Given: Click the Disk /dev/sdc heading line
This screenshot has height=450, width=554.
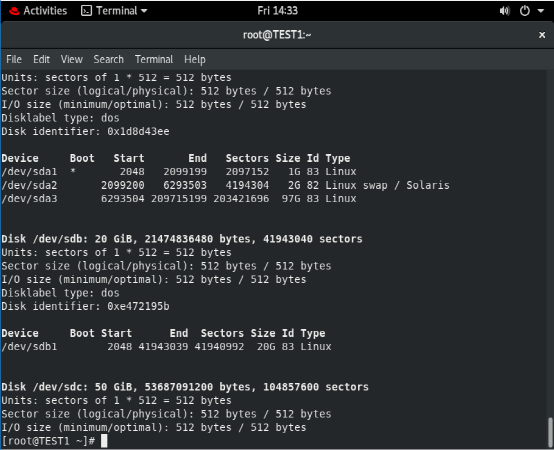Looking at the screenshot, I should click(x=185, y=387).
